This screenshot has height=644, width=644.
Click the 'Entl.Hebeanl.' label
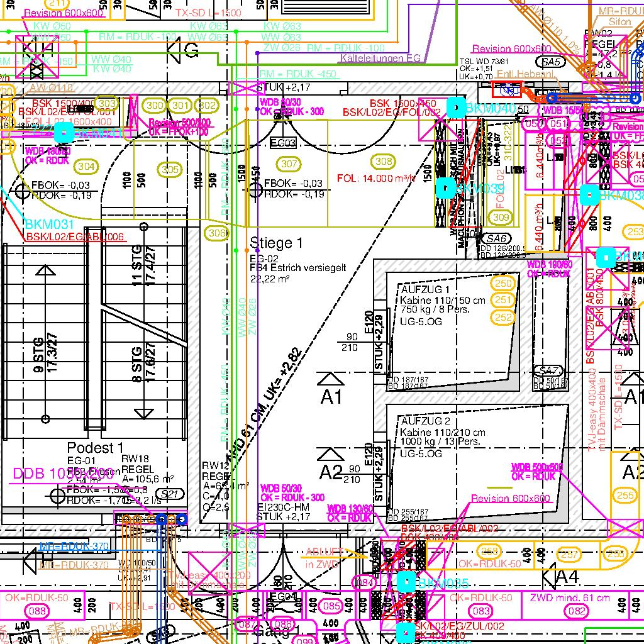(526, 74)
